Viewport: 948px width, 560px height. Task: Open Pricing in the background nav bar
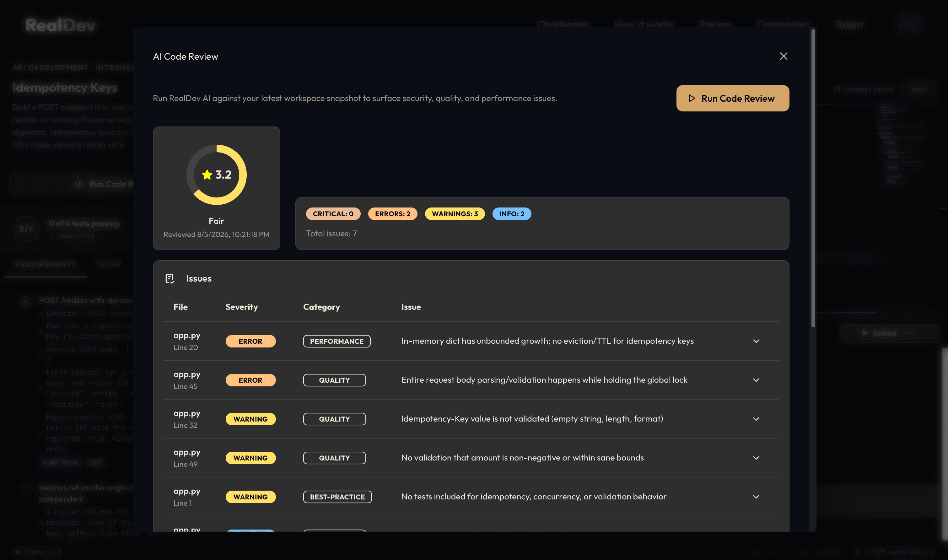[x=715, y=24]
